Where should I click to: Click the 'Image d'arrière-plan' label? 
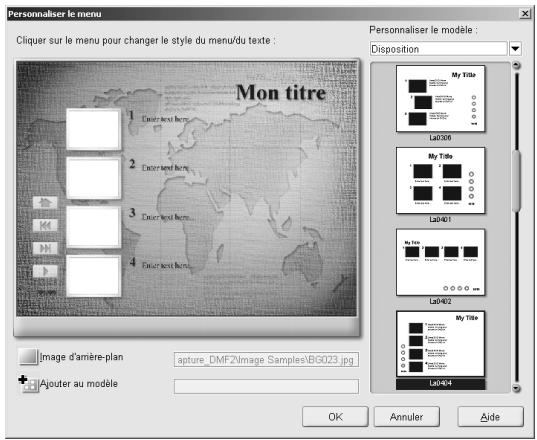(82, 357)
